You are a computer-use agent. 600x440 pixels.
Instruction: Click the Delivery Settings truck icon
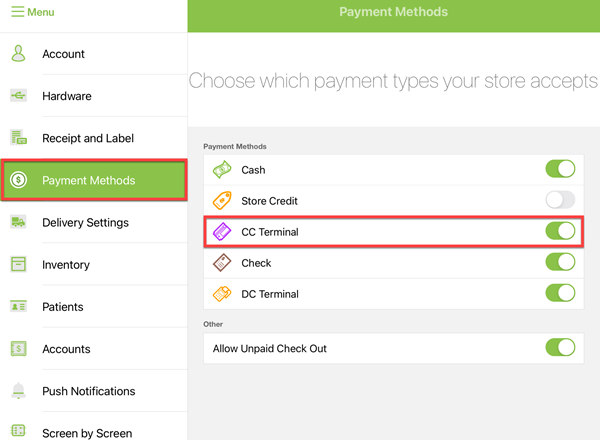click(18, 222)
